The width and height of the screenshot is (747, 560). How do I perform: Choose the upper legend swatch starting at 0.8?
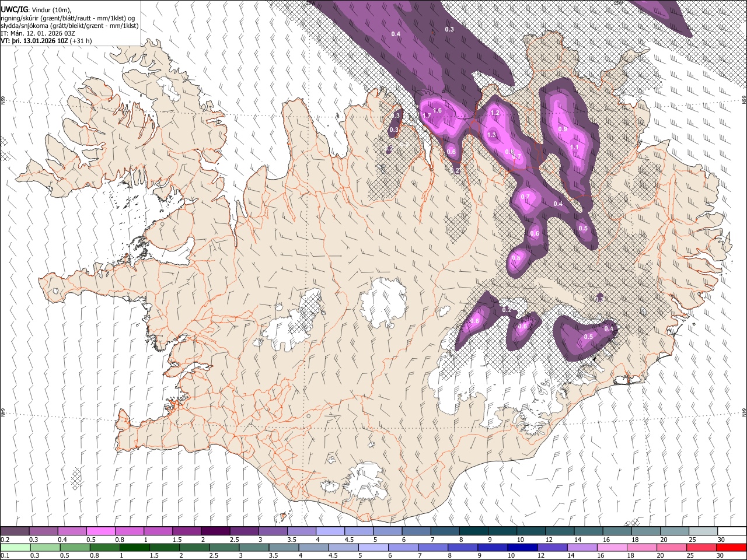click(x=130, y=531)
